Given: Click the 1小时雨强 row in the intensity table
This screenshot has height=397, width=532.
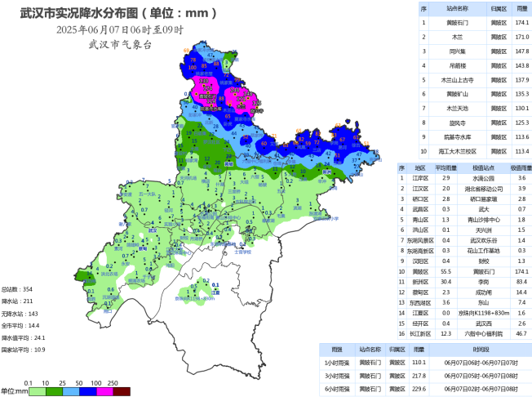Looking at the screenshot, I should tap(424, 362).
